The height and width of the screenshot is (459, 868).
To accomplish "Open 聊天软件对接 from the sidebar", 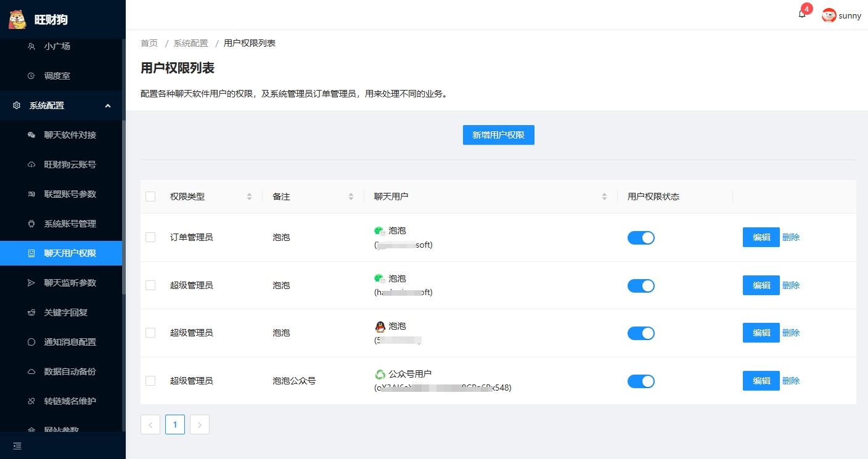I will click(70, 135).
